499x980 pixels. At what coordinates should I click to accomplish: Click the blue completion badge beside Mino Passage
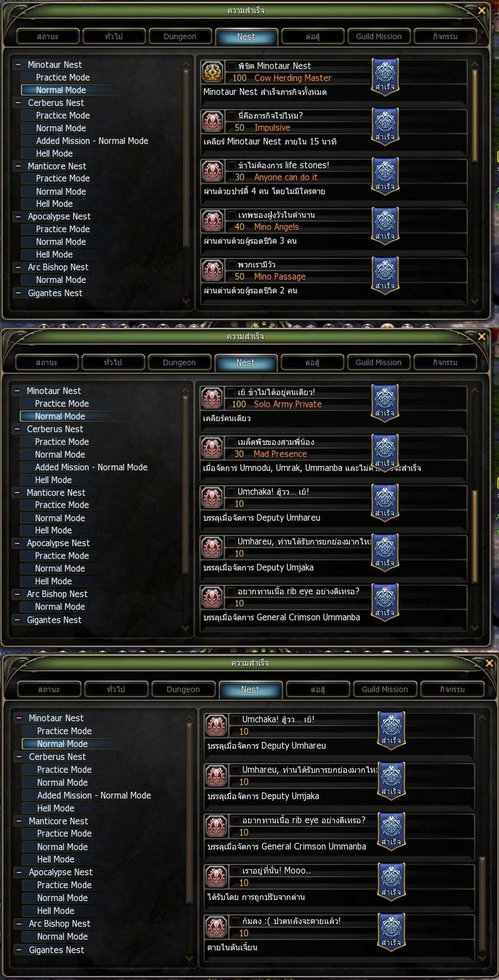[385, 275]
